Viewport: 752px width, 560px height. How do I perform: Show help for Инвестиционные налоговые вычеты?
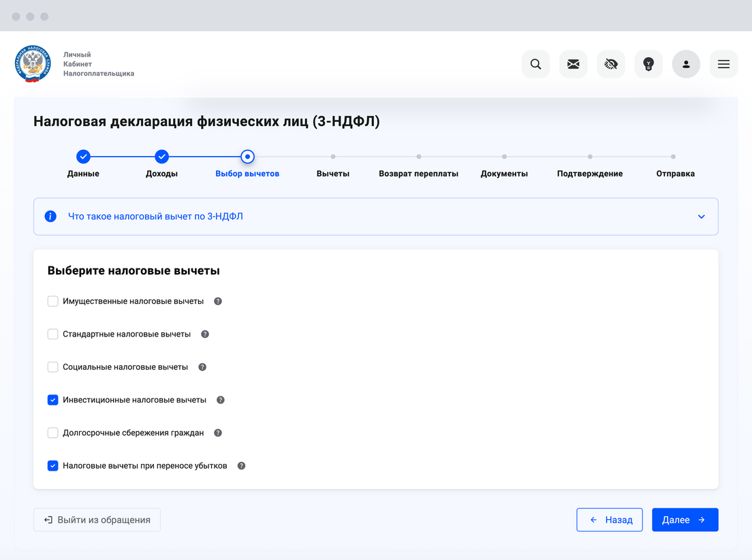tap(221, 400)
